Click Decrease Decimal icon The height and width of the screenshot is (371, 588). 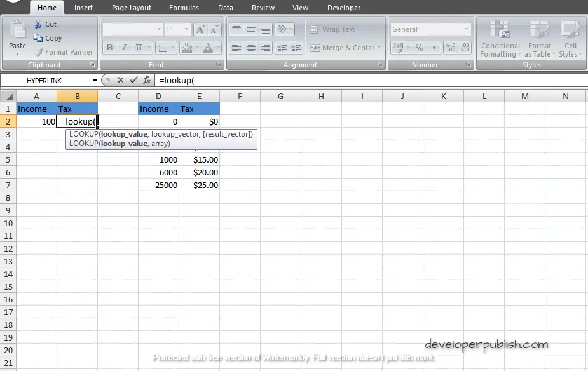coord(465,48)
